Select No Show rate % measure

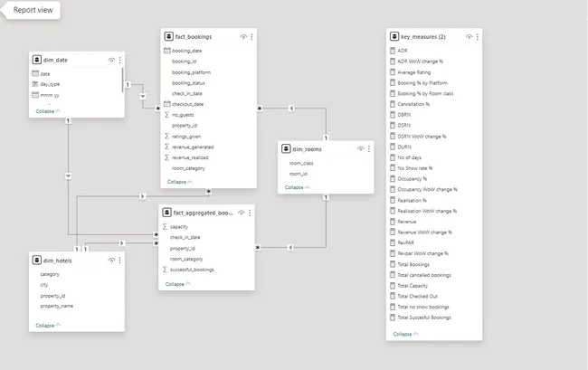[414, 168]
